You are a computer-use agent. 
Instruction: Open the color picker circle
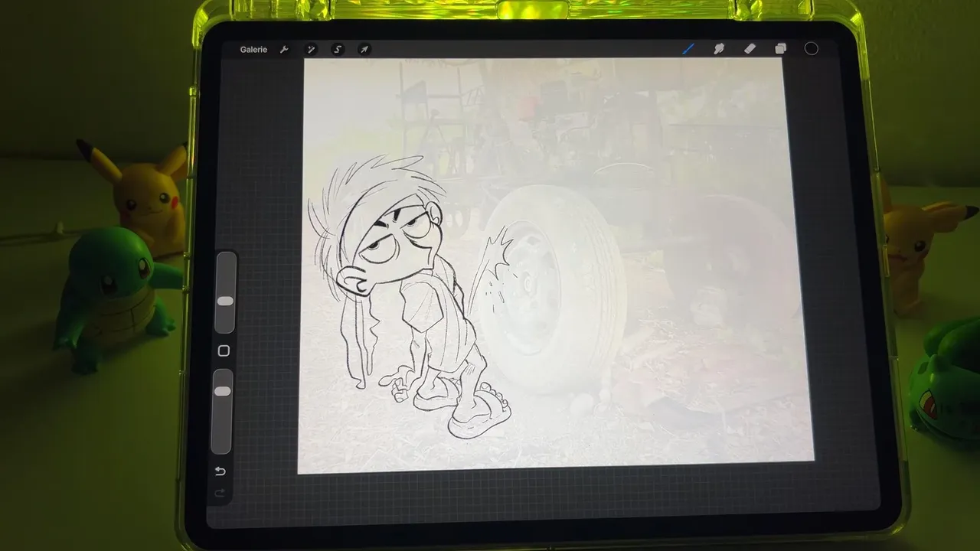tap(811, 49)
